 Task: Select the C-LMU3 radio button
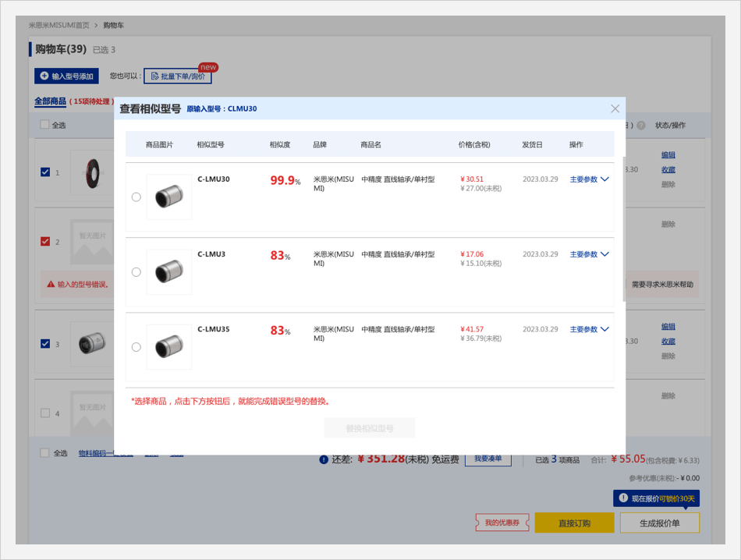pos(136,272)
